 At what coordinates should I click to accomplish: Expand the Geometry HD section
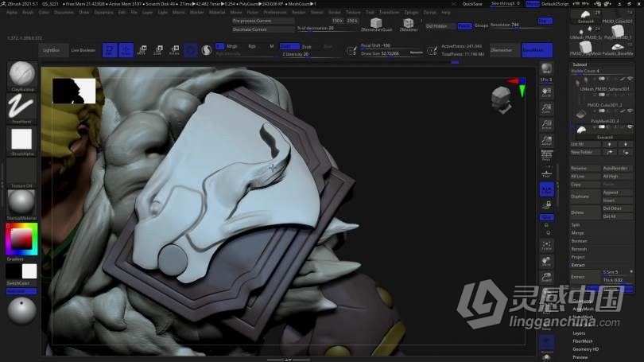(585, 349)
